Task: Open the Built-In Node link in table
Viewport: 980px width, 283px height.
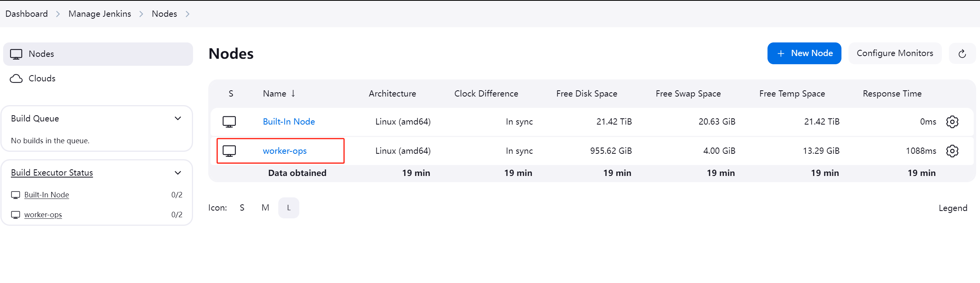Action: click(289, 122)
